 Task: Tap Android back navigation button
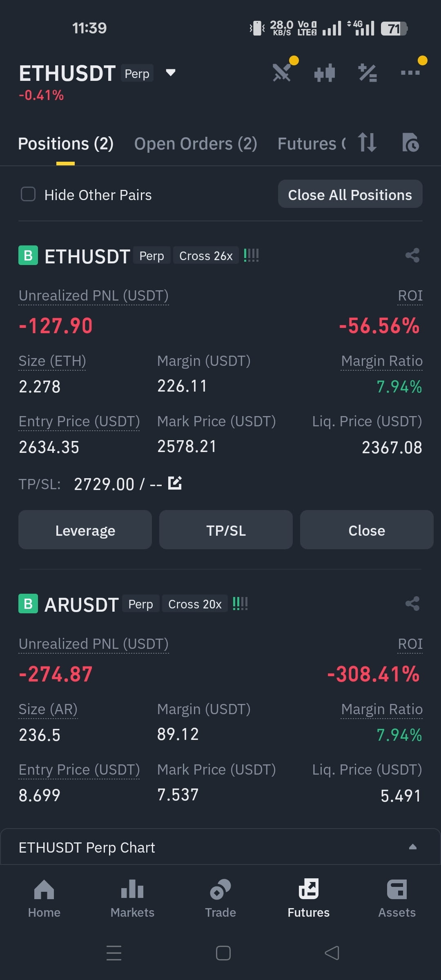click(x=332, y=953)
